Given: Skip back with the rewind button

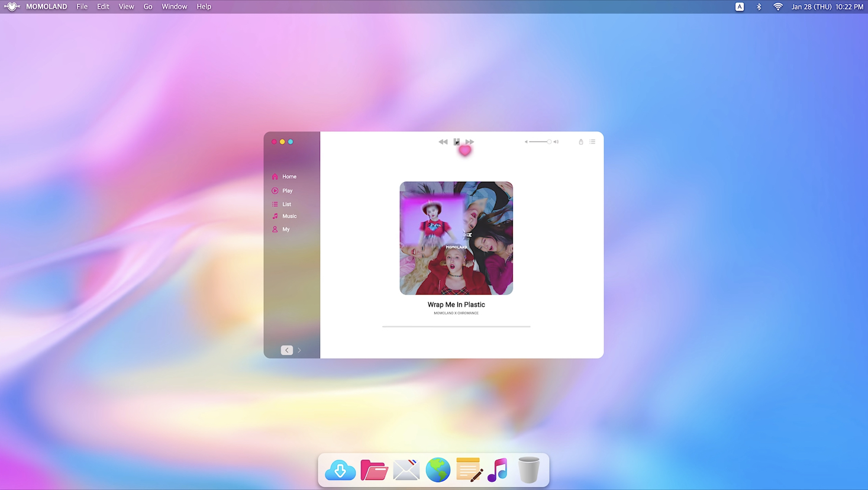Looking at the screenshot, I should click(443, 142).
